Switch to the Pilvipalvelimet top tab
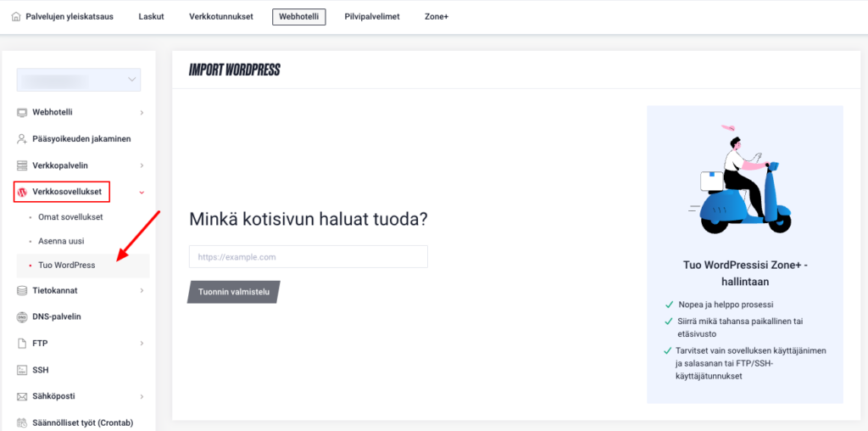This screenshot has width=868, height=431. coord(372,16)
